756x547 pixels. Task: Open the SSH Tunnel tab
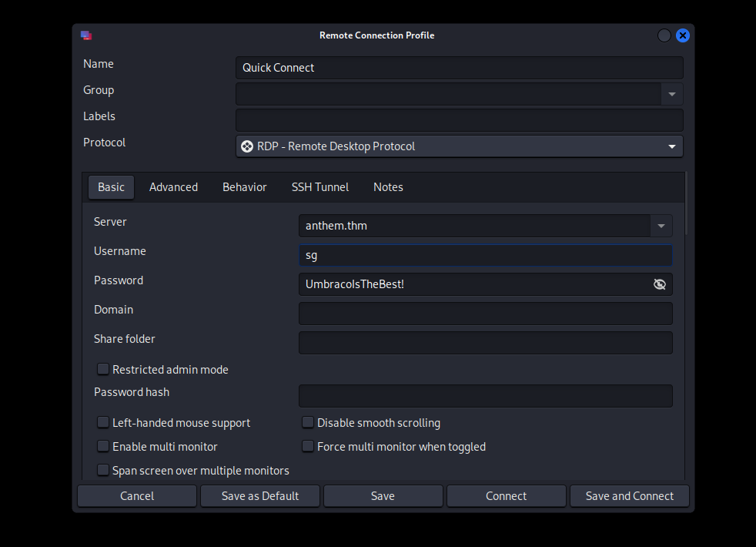tap(319, 187)
